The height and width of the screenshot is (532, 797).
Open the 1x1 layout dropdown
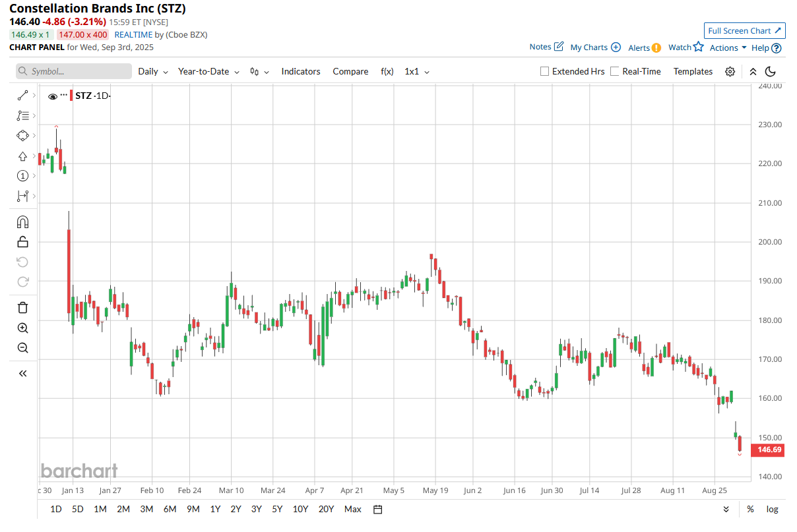tap(417, 71)
